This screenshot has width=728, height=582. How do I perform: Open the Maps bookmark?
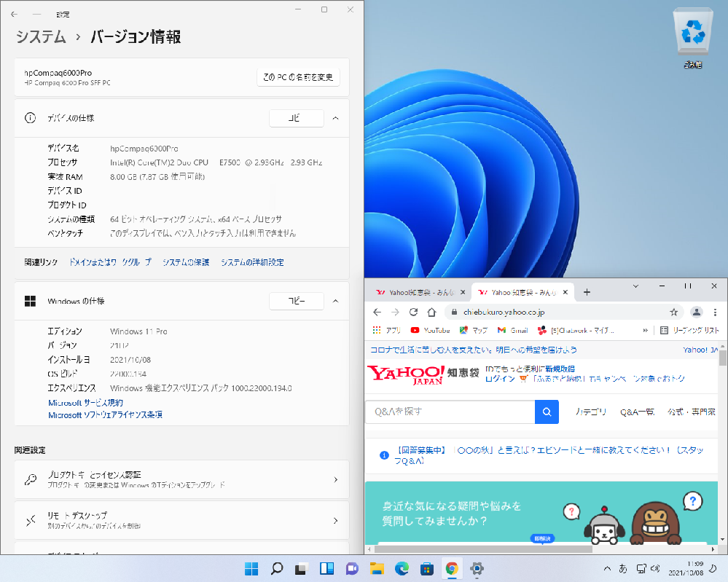[474, 330]
